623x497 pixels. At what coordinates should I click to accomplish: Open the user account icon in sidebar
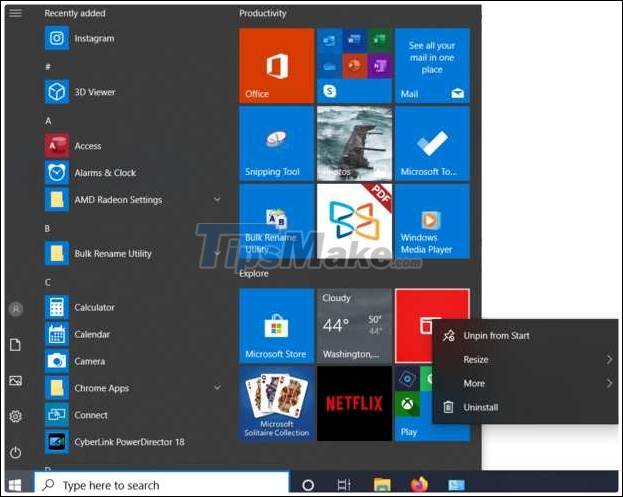(x=16, y=309)
